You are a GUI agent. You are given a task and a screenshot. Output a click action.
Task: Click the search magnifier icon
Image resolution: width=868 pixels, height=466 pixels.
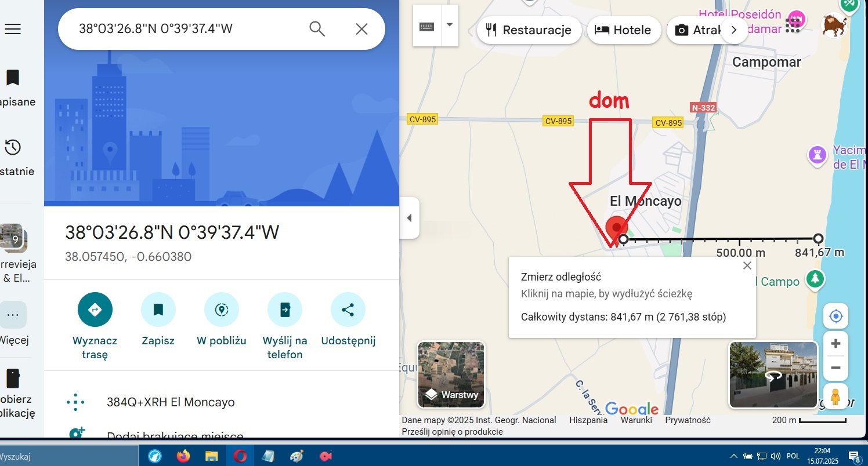click(317, 28)
